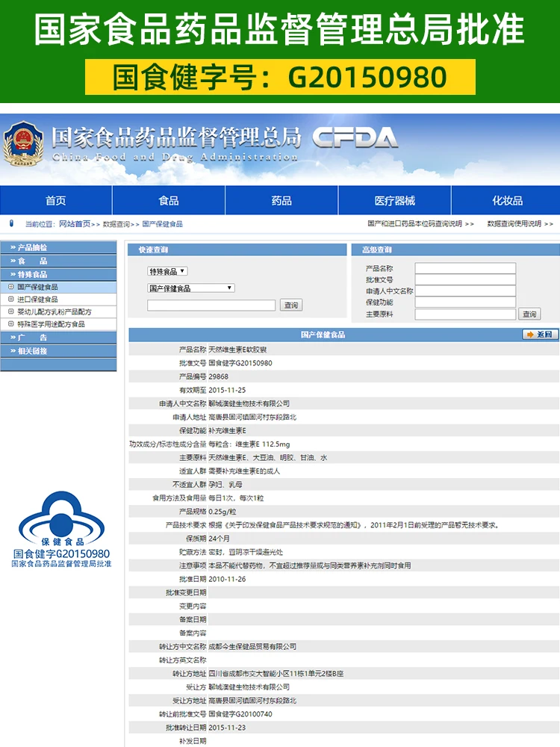Click transfer approval date 2015-11-23
Image resolution: width=560 pixels, height=747 pixels.
click(x=227, y=728)
